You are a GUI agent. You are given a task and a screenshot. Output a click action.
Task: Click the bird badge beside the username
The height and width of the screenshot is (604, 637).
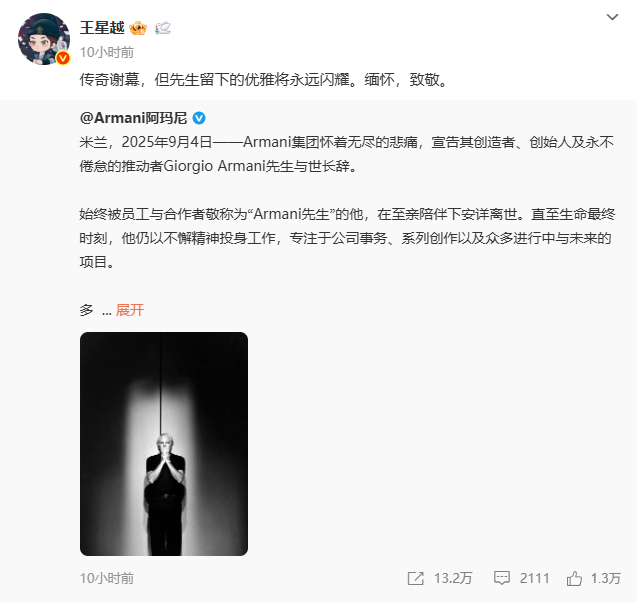[163, 28]
